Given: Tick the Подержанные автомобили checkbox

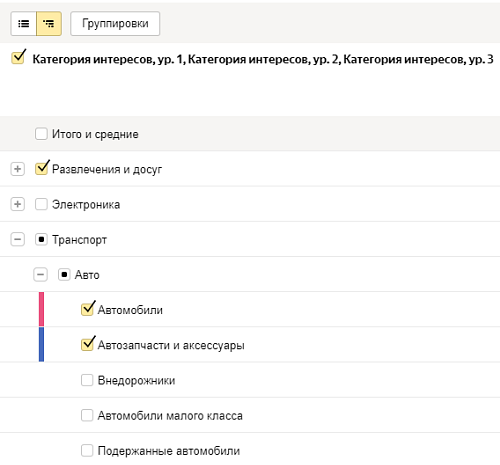Looking at the screenshot, I should 87,451.
